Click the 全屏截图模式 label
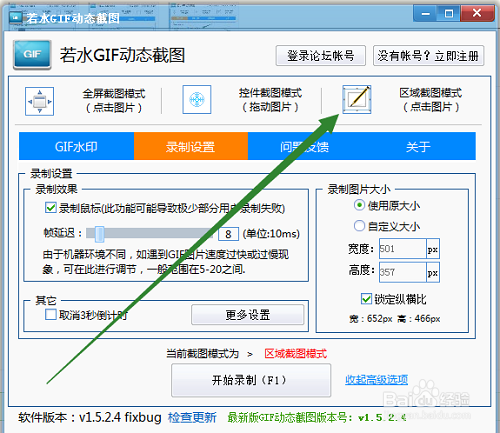This screenshot has width=500, height=433. [x=114, y=94]
